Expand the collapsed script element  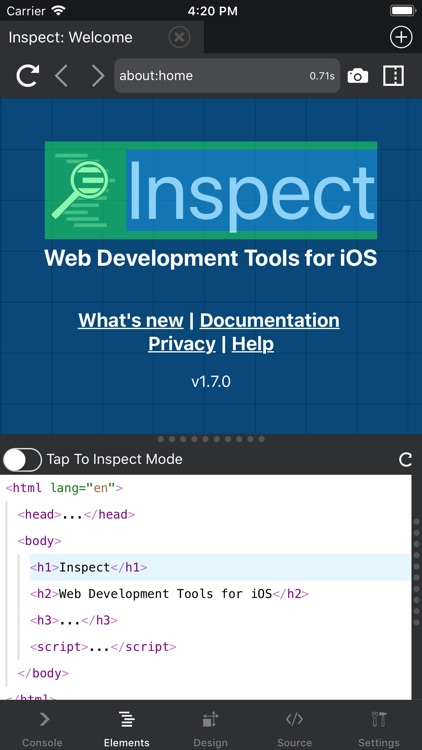point(103,647)
